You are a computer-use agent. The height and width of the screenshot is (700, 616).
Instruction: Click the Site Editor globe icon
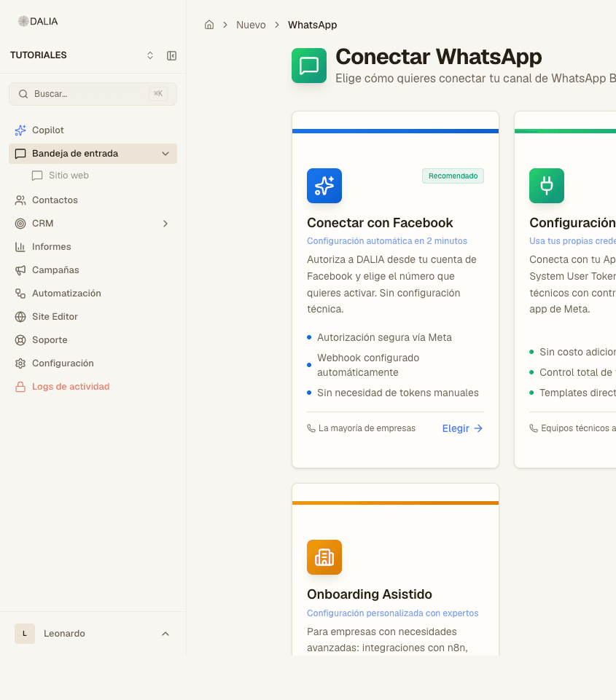20,317
